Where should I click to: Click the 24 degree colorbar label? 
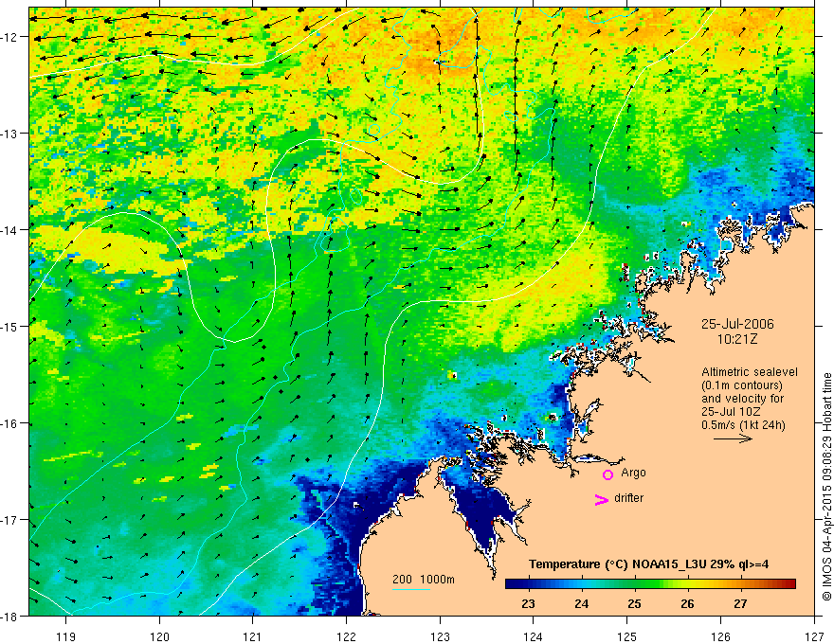581,604
